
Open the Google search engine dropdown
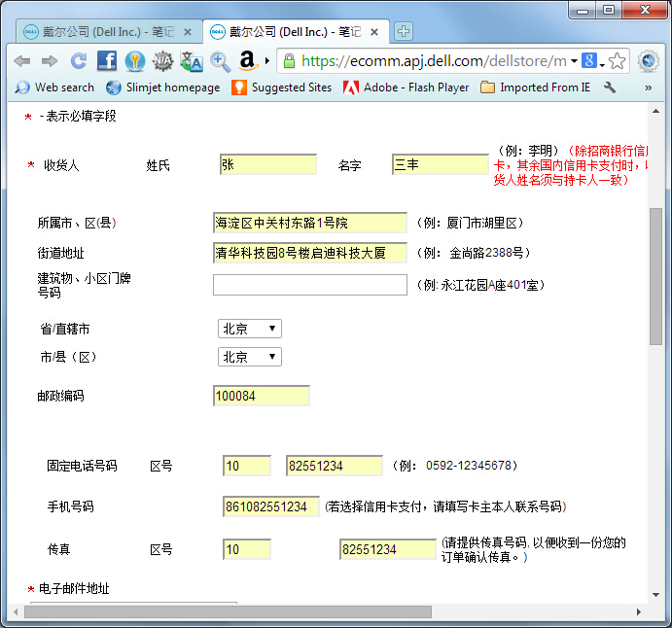pos(591,61)
